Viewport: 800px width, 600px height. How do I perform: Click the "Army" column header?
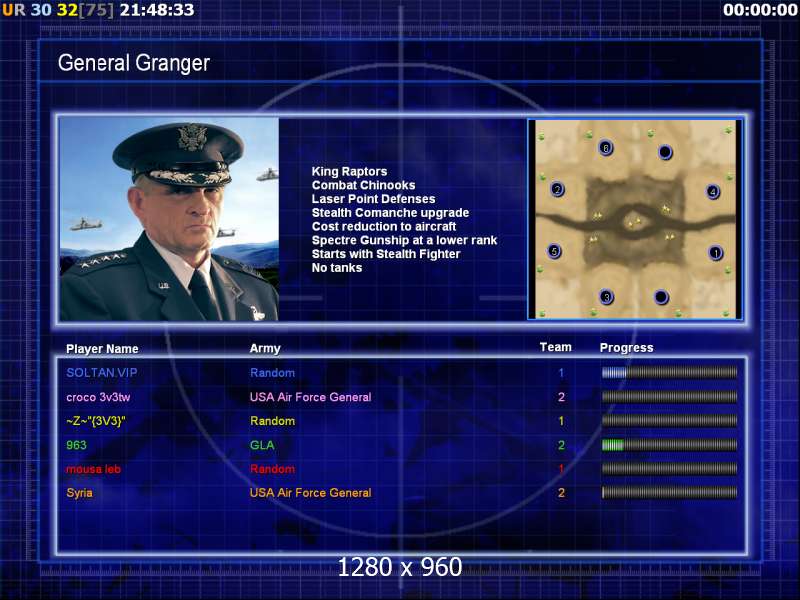265,348
